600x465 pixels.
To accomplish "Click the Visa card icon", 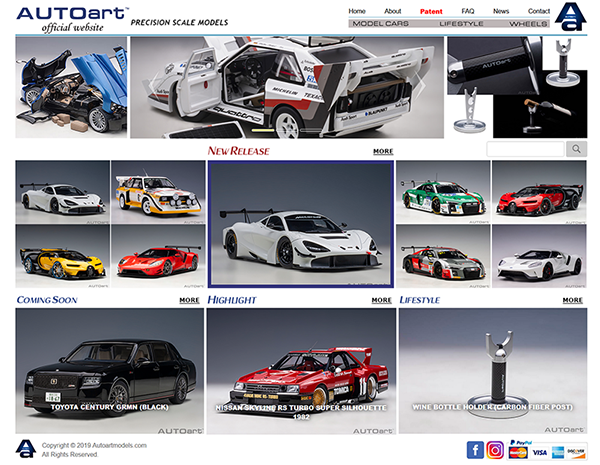I will coord(540,452).
